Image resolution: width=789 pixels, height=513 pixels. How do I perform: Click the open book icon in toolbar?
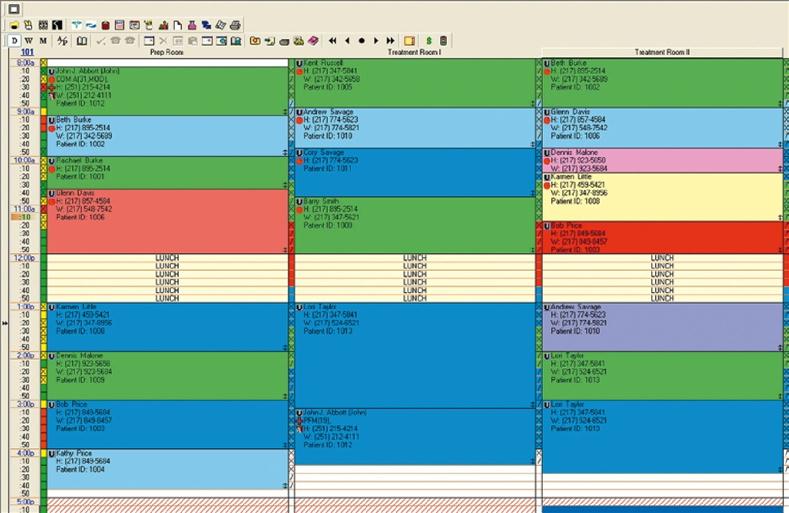(82, 40)
